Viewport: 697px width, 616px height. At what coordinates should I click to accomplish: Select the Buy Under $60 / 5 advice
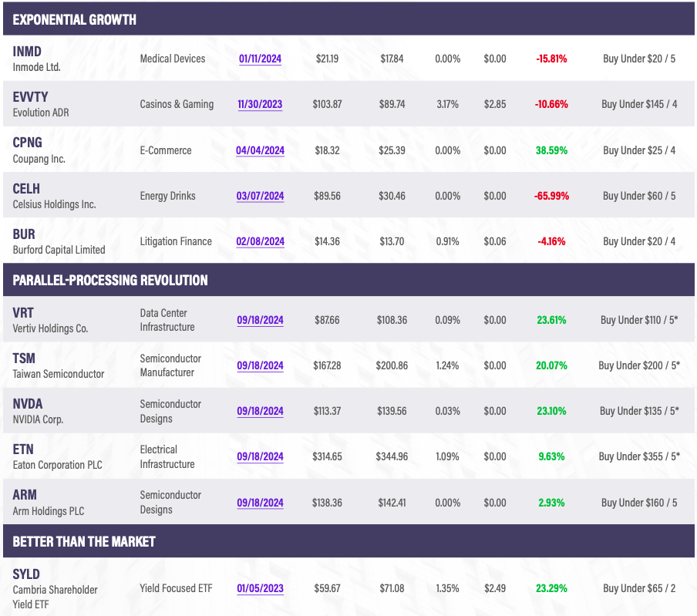click(x=639, y=196)
